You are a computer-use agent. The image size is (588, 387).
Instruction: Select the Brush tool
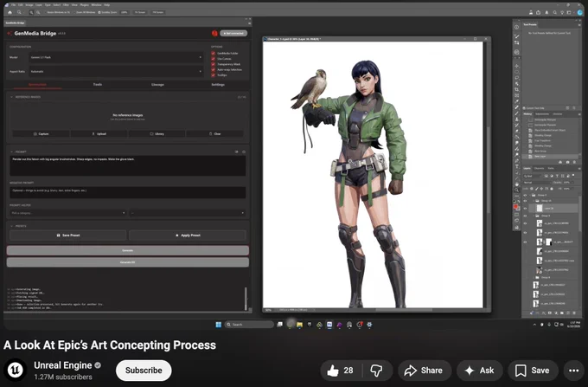pyautogui.click(x=517, y=113)
